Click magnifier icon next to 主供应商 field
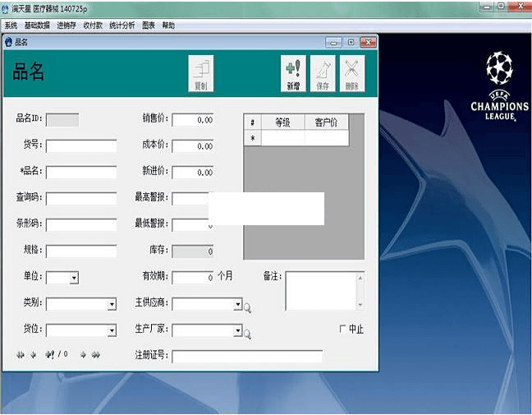Screen dimensions: 532x415 coord(247,308)
